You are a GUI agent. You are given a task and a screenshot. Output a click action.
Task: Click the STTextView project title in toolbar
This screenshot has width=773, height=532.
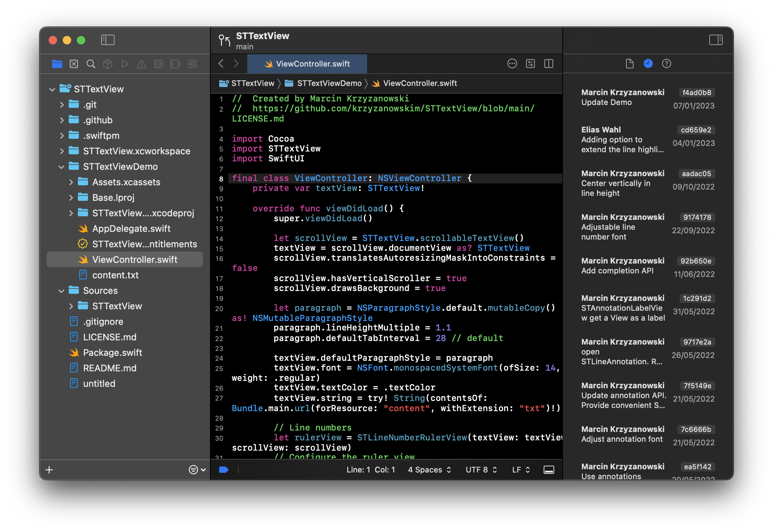[262, 36]
